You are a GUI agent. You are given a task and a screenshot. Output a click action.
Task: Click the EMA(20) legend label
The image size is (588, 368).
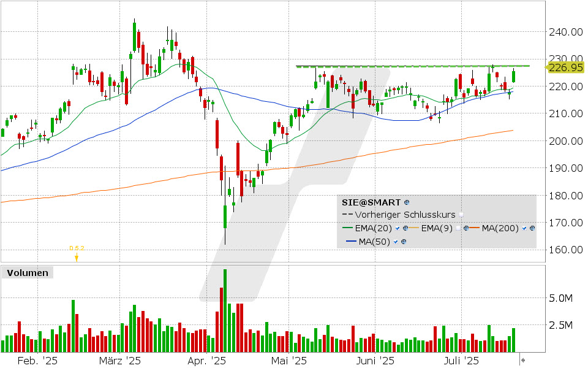click(x=374, y=228)
